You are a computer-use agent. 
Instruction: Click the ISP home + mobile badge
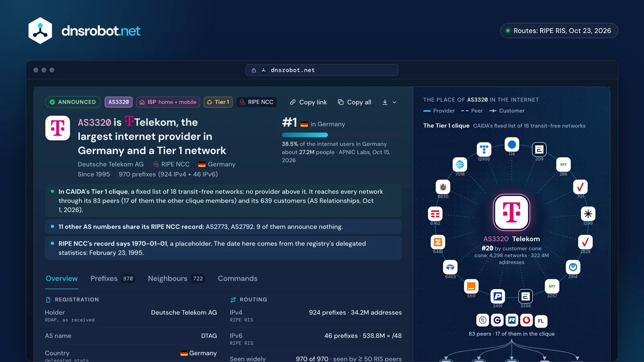tap(168, 102)
